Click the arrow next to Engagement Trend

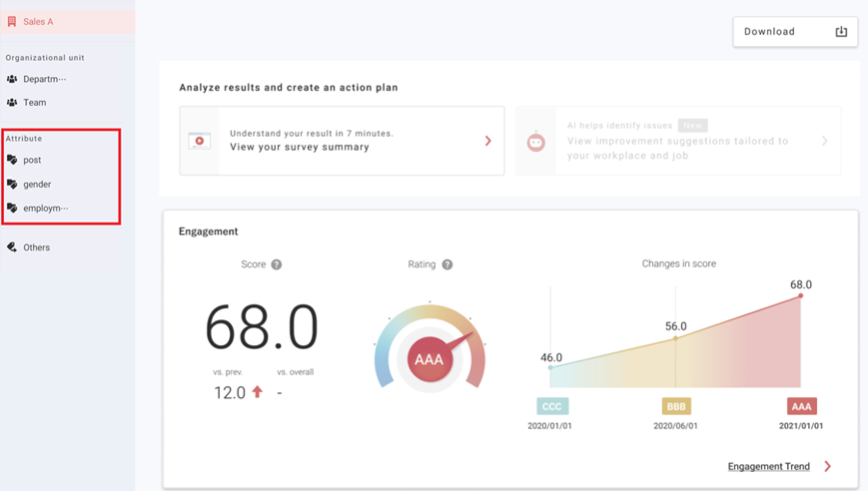827,466
